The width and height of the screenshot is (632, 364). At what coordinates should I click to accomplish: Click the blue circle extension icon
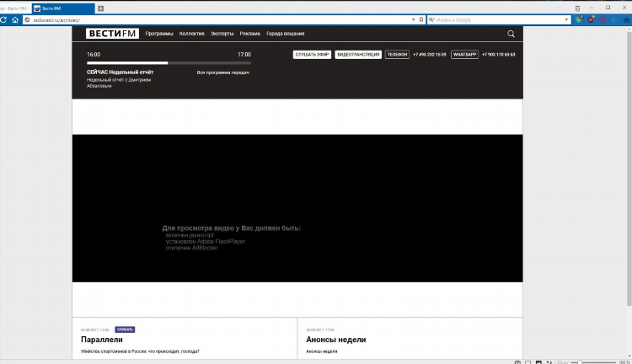coord(614,19)
